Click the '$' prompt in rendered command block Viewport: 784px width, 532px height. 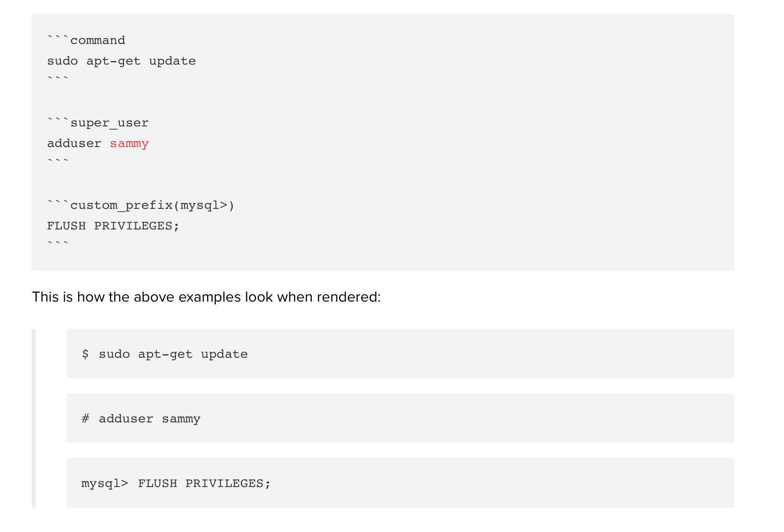[x=85, y=354]
